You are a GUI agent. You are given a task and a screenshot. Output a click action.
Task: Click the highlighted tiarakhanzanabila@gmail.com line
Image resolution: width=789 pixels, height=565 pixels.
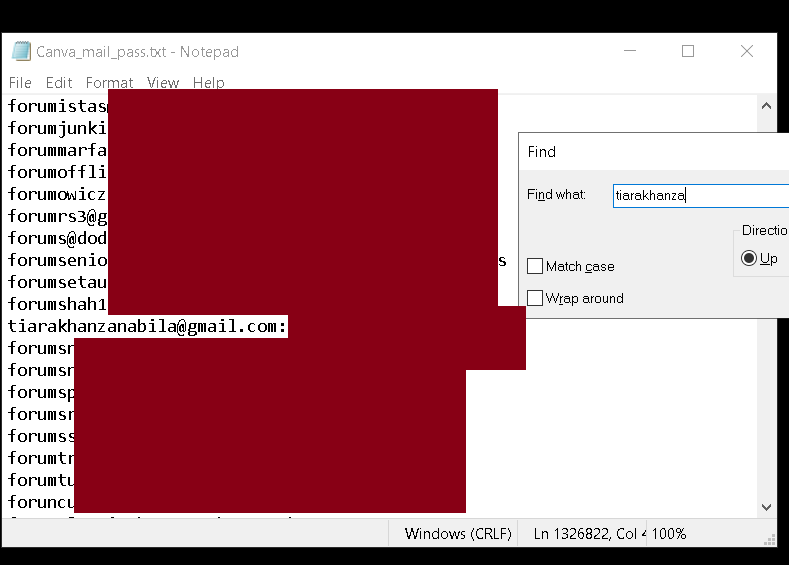[x=147, y=327]
